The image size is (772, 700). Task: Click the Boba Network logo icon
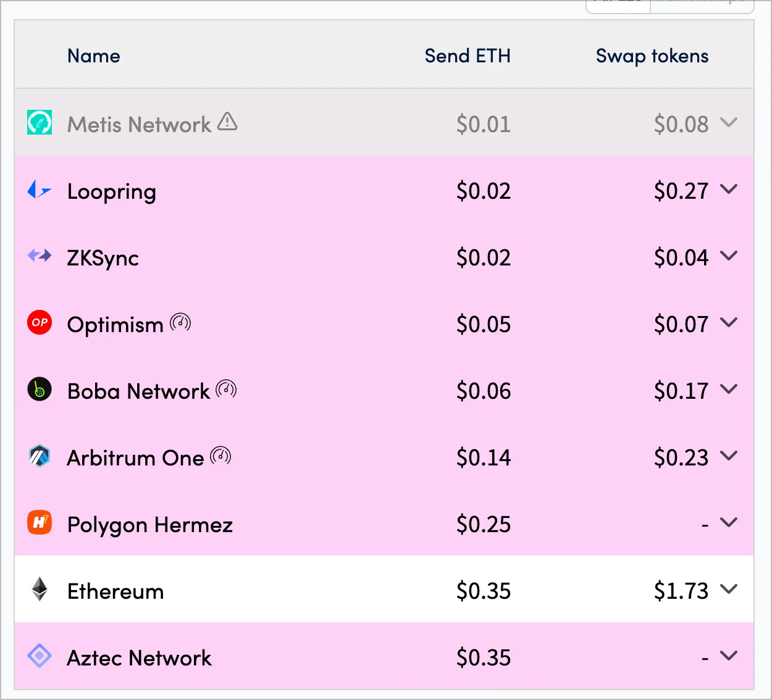pos(40,389)
